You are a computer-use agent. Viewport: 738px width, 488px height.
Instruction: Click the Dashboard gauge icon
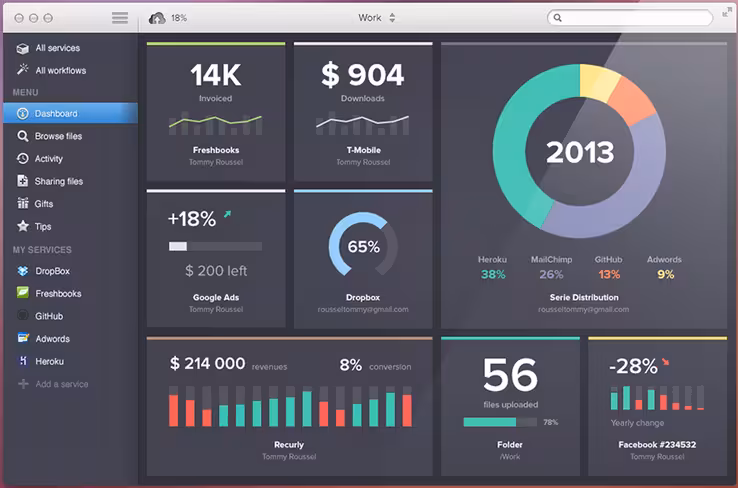pyautogui.click(x=22, y=113)
